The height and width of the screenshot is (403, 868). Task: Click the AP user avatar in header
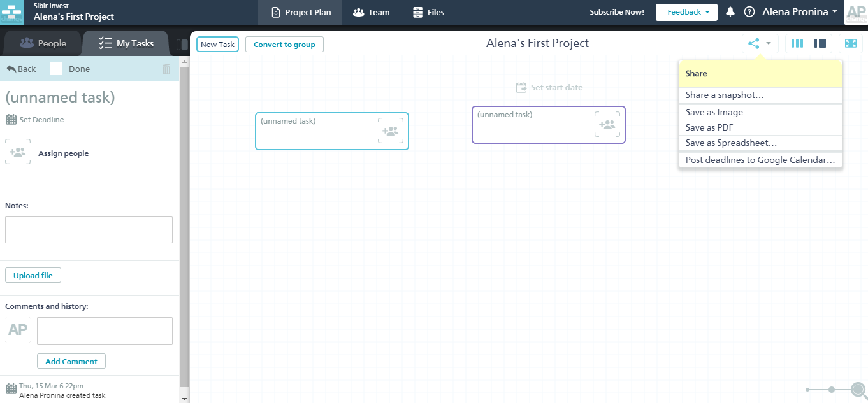(x=855, y=12)
